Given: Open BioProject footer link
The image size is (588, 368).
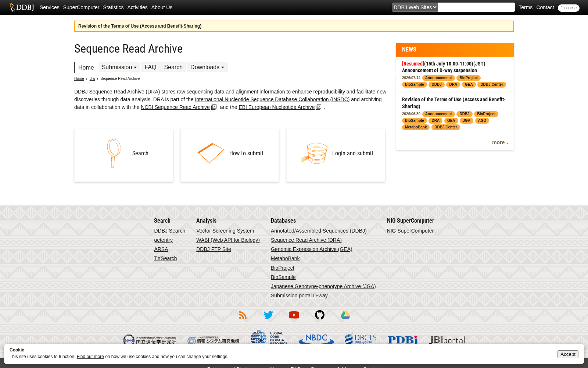Looking at the screenshot, I should point(283,268).
